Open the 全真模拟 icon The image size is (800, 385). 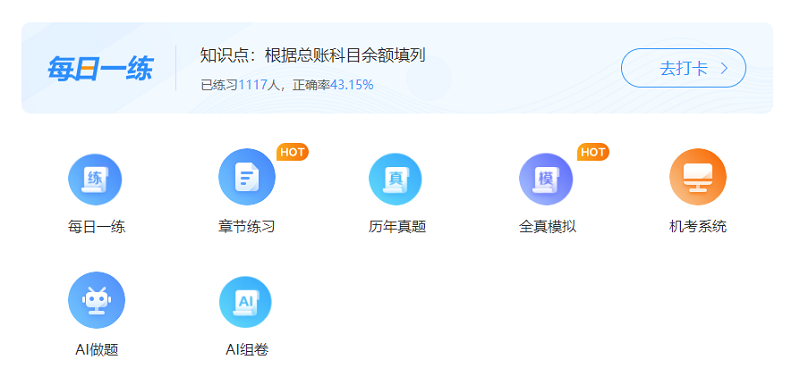click(546, 179)
